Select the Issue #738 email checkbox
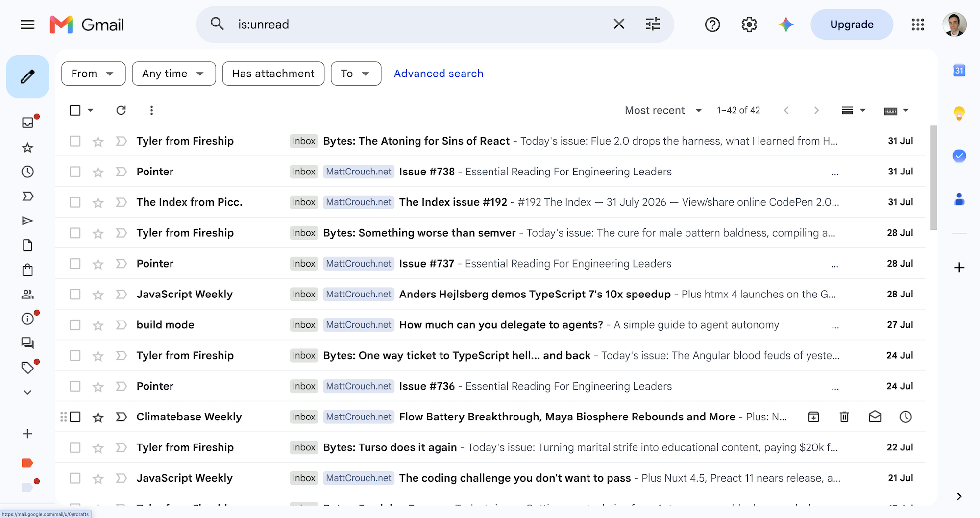Viewport: 980px width, 518px height. tap(75, 172)
